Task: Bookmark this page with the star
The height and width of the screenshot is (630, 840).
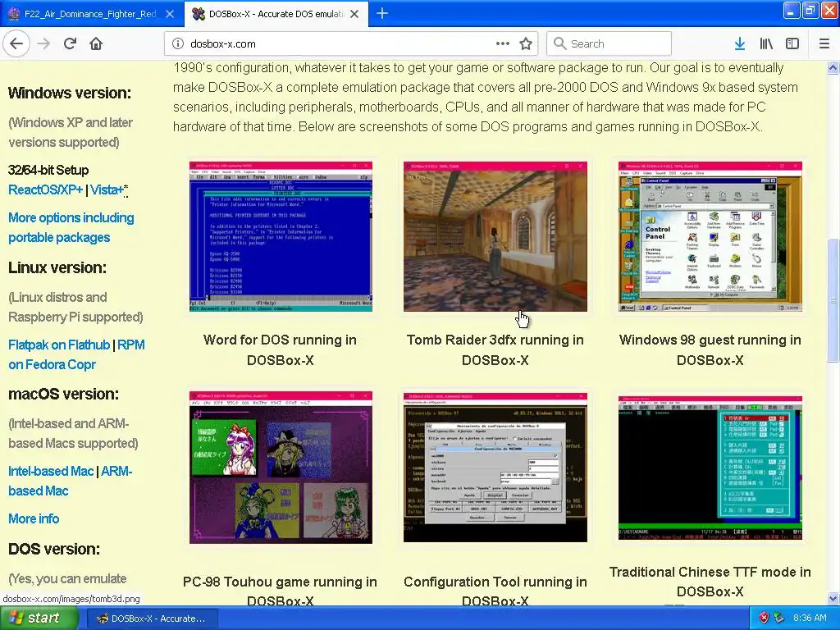Action: [x=526, y=43]
